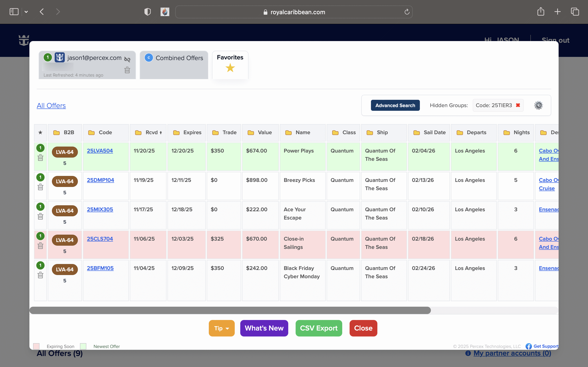The width and height of the screenshot is (588, 367).
Task: Click trash icon in the 25LVA504 row
Action: (x=40, y=158)
